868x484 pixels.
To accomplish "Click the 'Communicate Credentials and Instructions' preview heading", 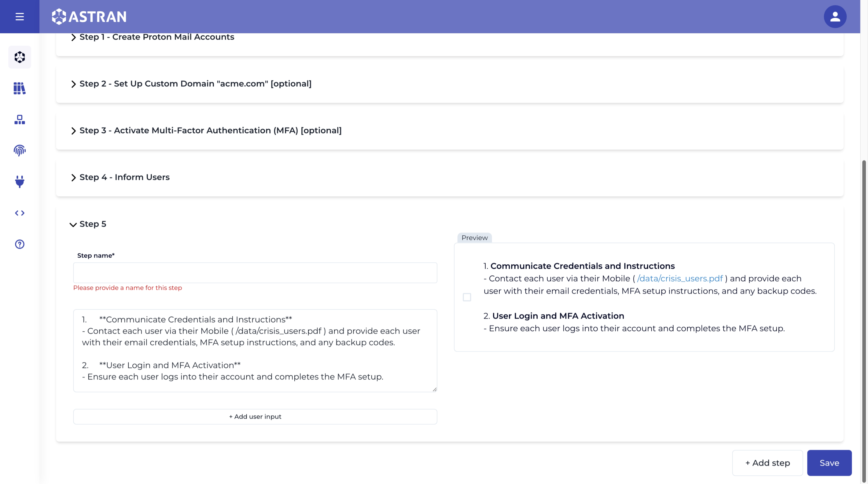I will 582,266.
